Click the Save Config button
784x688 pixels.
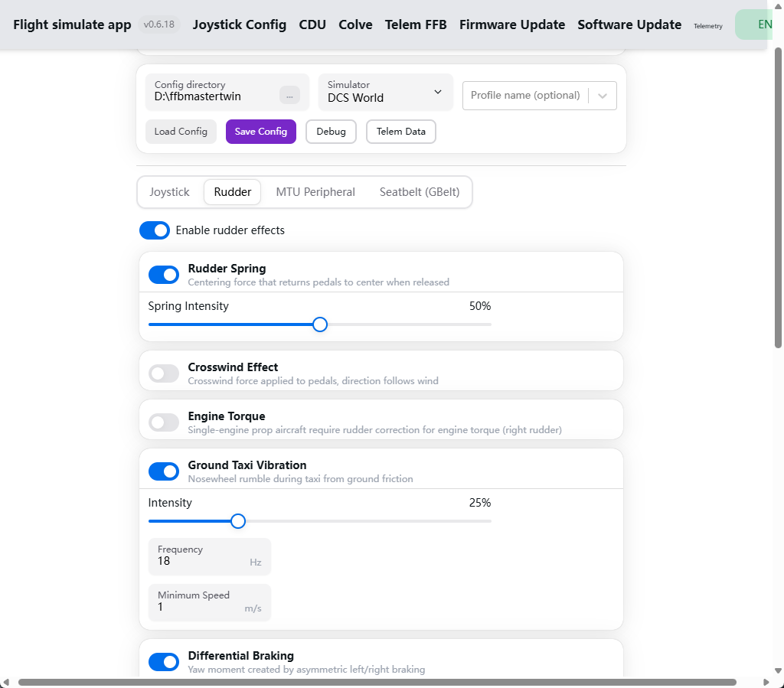261,132
